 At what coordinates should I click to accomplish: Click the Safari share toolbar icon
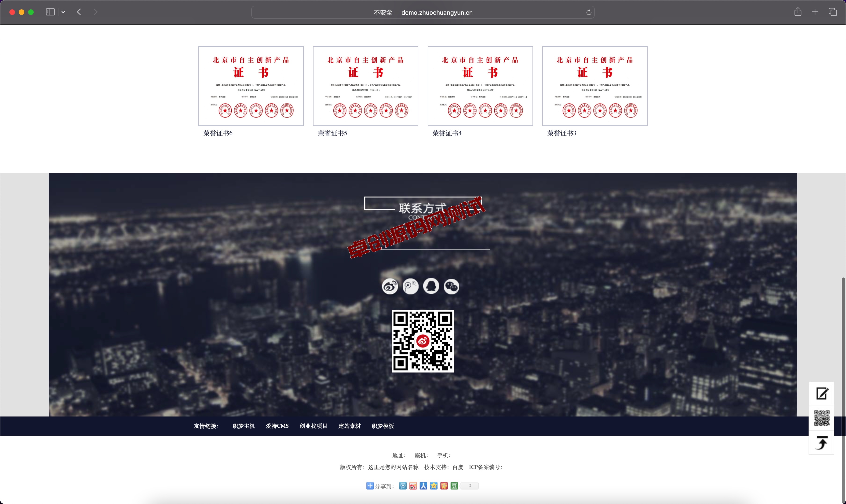tap(798, 12)
